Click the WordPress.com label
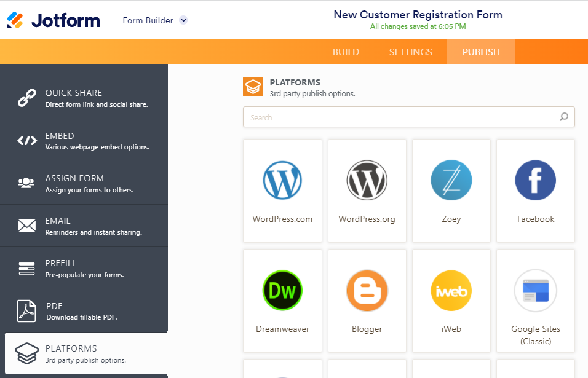Viewport: 588px width, 378px height. coord(282,219)
